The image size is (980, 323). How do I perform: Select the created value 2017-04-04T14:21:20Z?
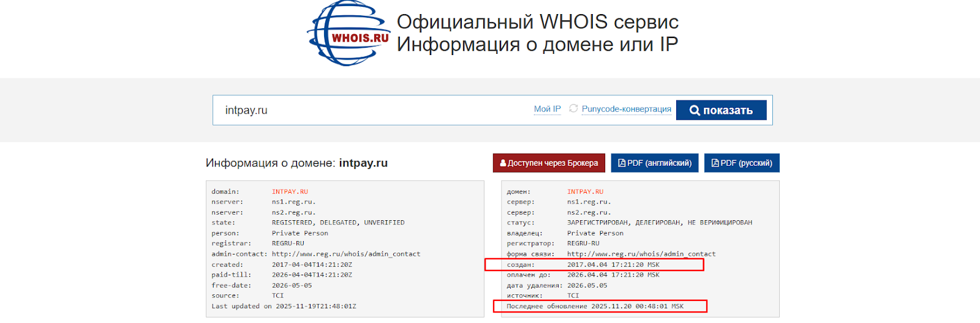coord(312,265)
